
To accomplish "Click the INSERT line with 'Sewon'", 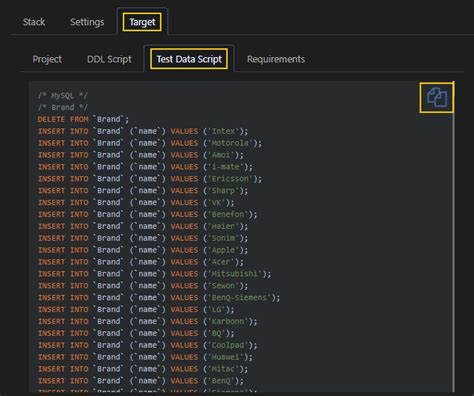I will tap(143, 286).
